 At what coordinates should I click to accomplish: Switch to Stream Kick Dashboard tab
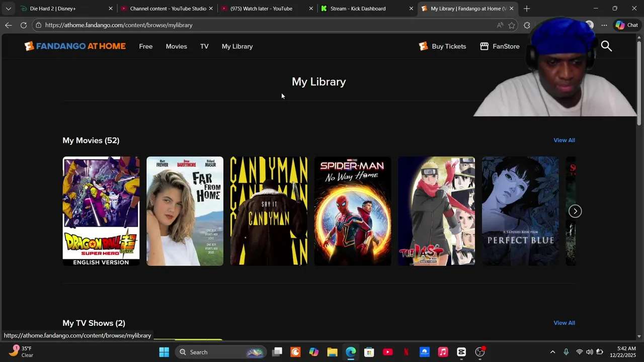pyautogui.click(x=367, y=9)
